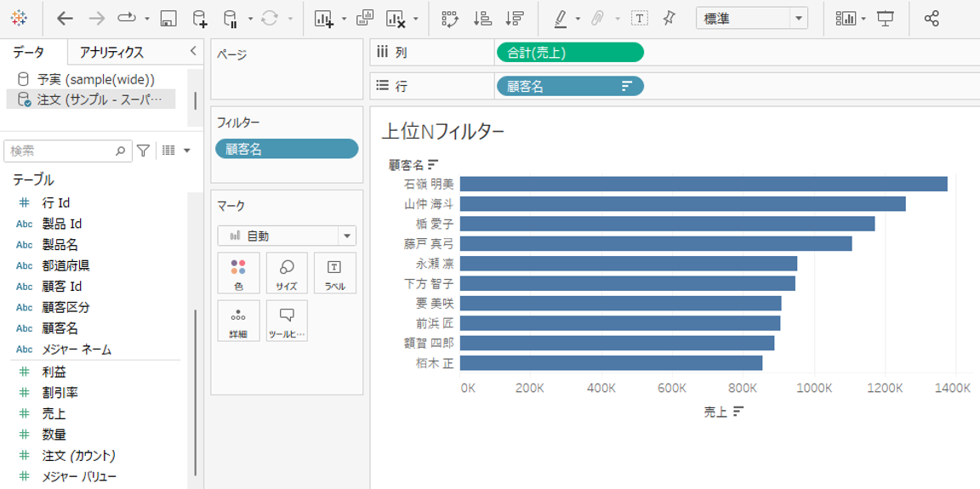Create a new worksheet icon
Viewport: 980px width, 489px height.
tap(324, 19)
